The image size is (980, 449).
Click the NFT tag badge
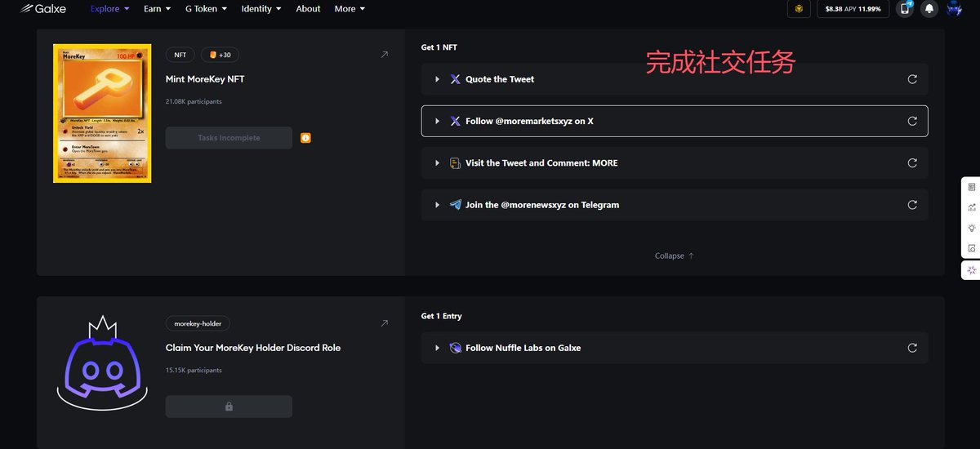(180, 55)
